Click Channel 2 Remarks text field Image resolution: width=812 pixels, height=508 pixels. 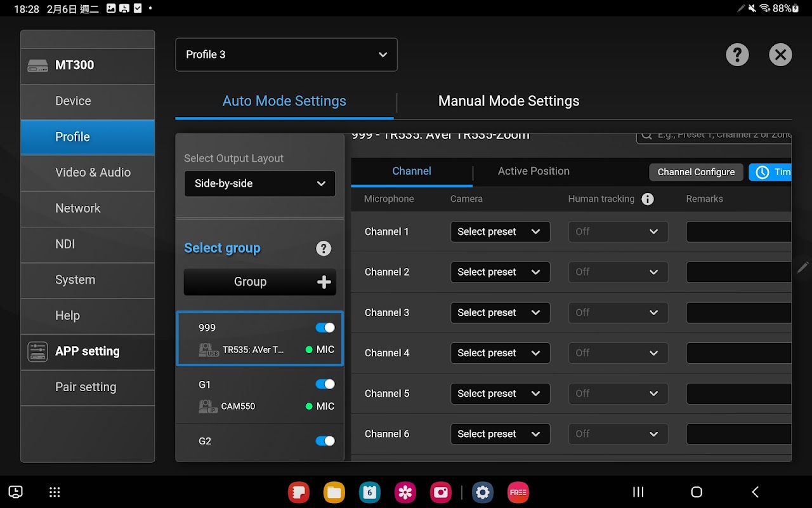coord(738,272)
